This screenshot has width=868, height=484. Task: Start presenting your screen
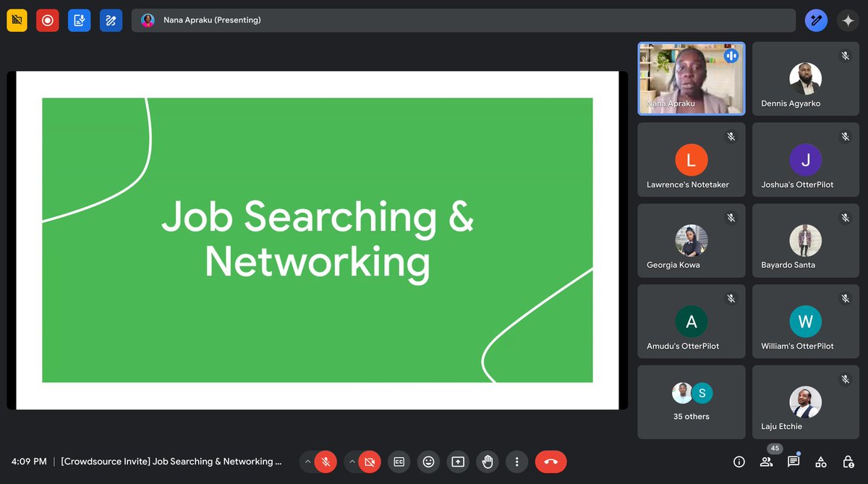[458, 461]
